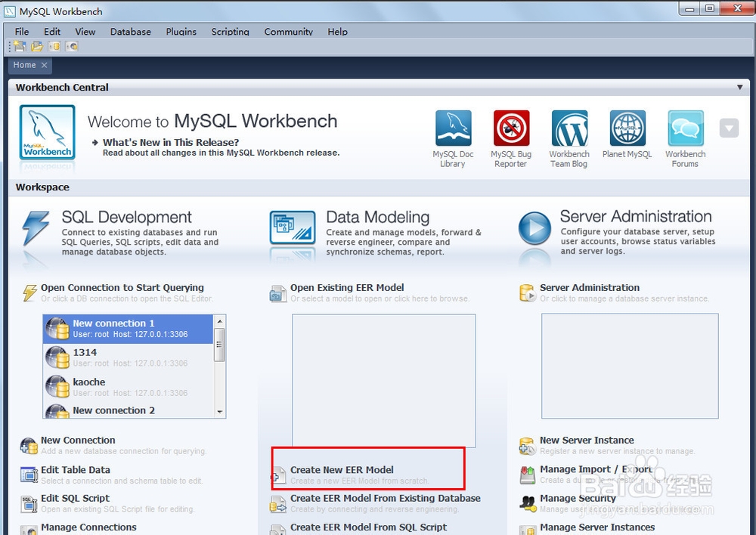Click New Server Instance link
The width and height of the screenshot is (756, 535).
(x=587, y=441)
